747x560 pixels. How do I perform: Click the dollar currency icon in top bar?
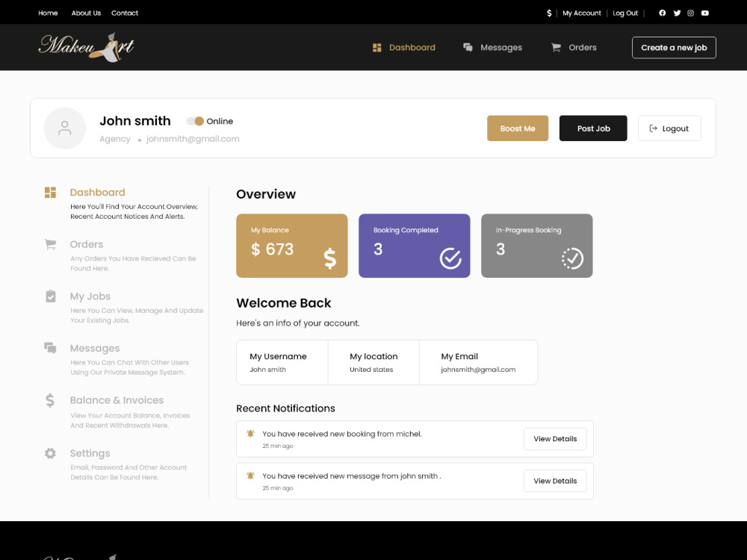click(549, 13)
